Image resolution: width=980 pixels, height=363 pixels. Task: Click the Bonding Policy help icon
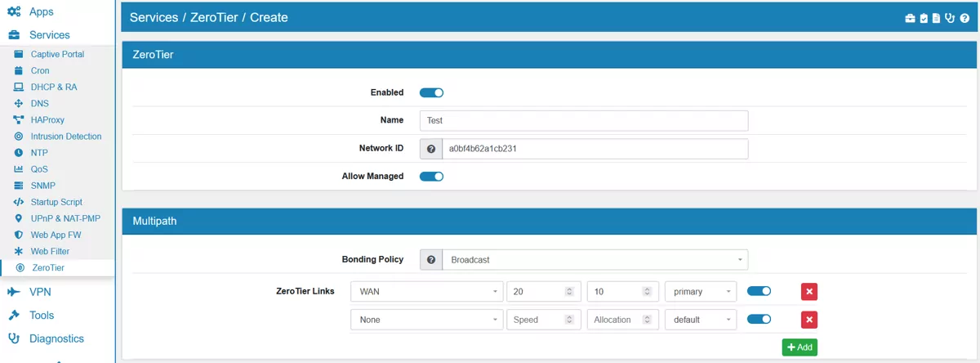pyautogui.click(x=430, y=260)
